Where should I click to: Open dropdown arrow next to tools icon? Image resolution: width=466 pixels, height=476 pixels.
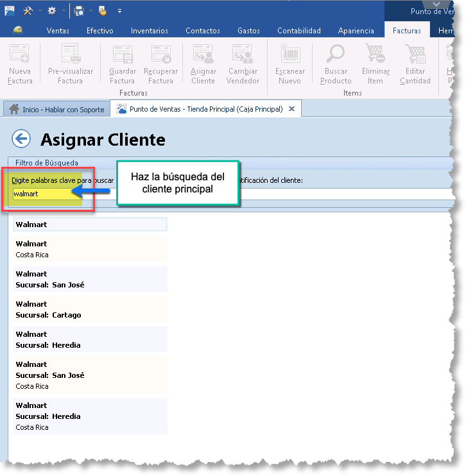click(40, 11)
